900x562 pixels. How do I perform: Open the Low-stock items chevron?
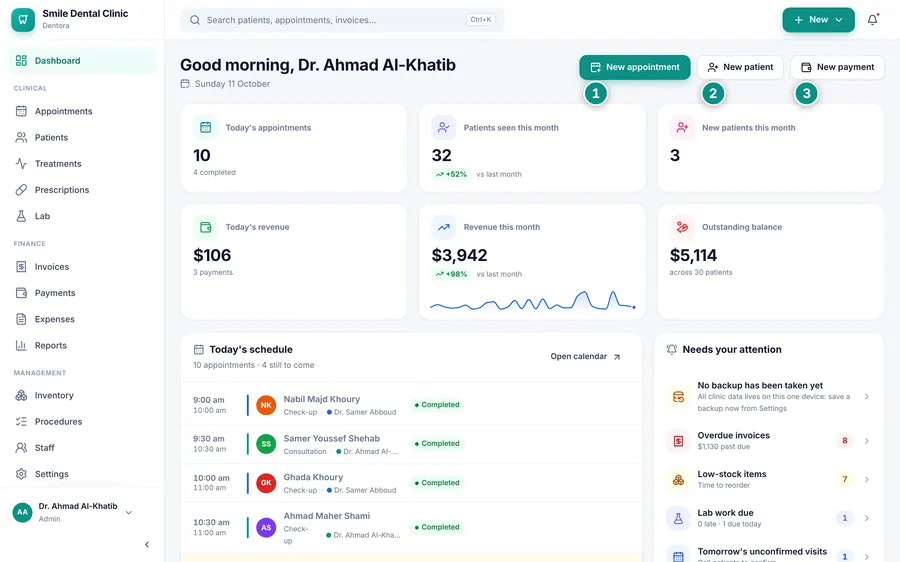[x=867, y=479]
